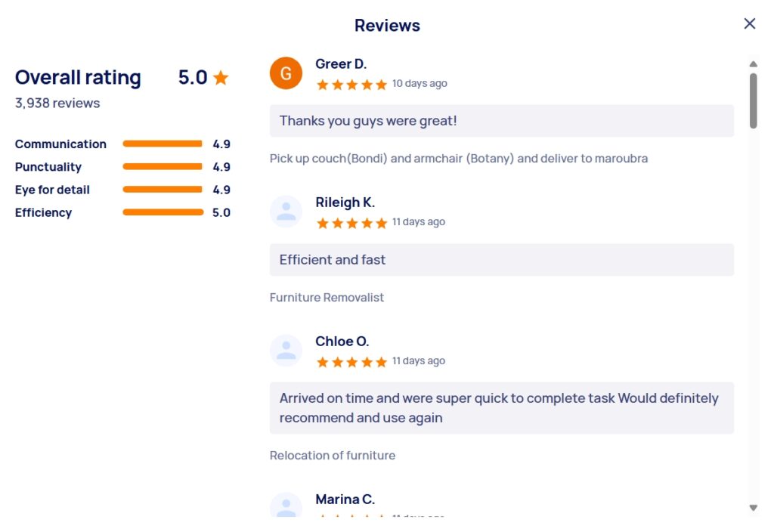Viewport: 774px width, 532px height.
Task: Click the scrollbar down arrow
Action: tap(753, 507)
